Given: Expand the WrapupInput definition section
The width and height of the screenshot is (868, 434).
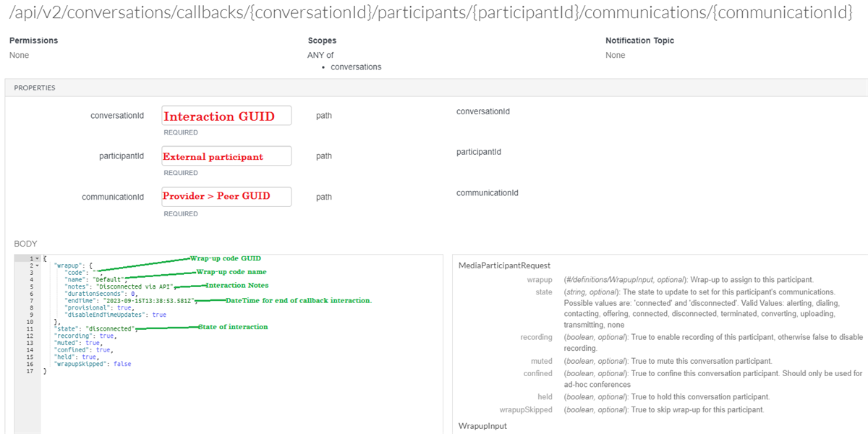Looking at the screenshot, I should pyautogui.click(x=483, y=425).
